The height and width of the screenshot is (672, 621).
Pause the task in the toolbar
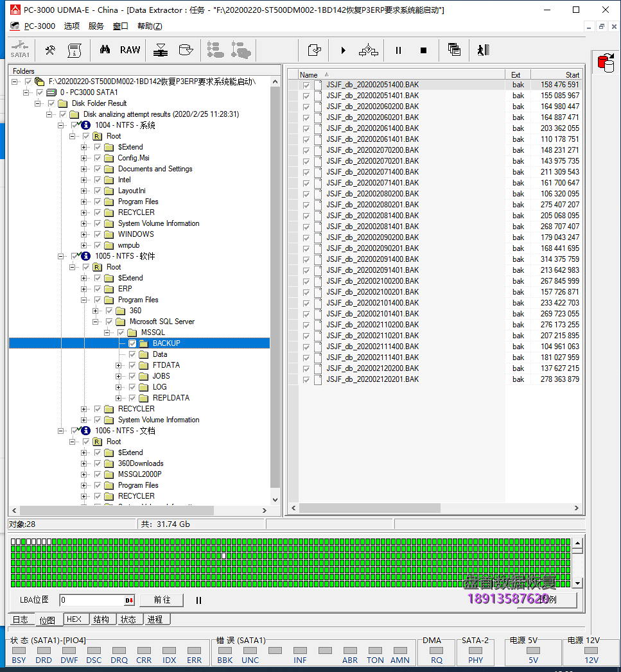[398, 51]
